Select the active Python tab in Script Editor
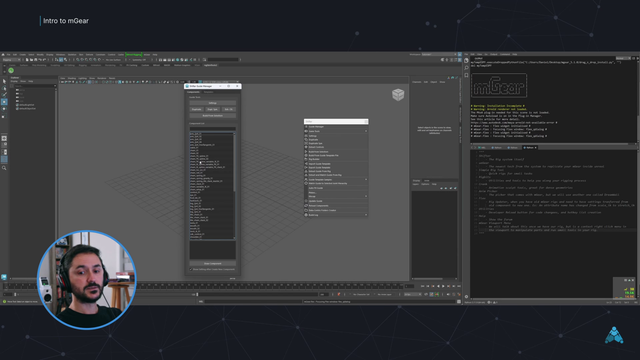640x360 pixels. 530,147
